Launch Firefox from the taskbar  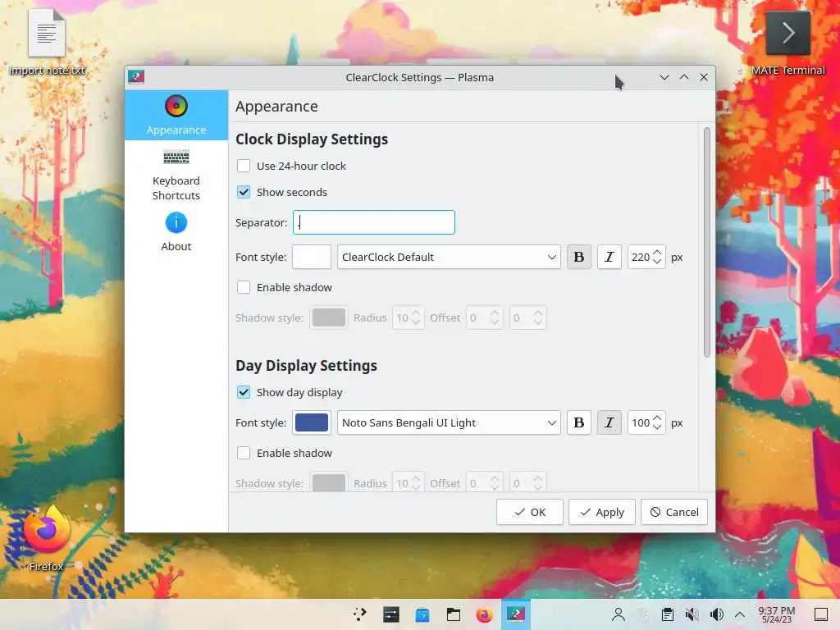(x=484, y=614)
